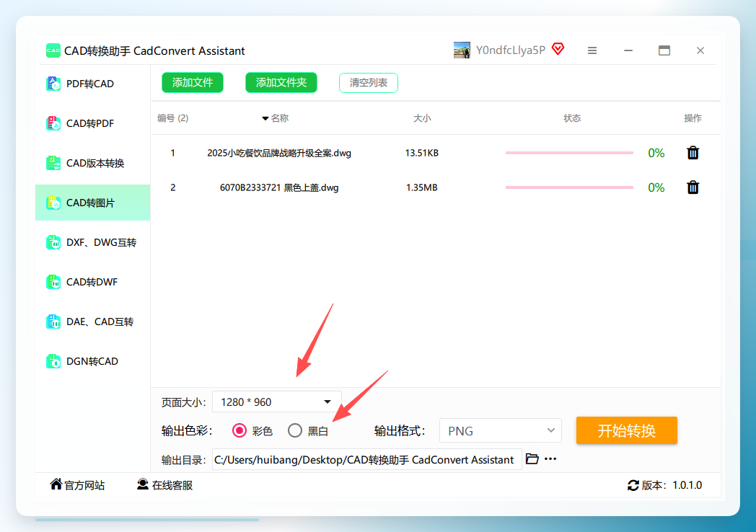Click the CAD转图片 sidebar icon
Viewport: 756px width, 532px height.
[53, 203]
